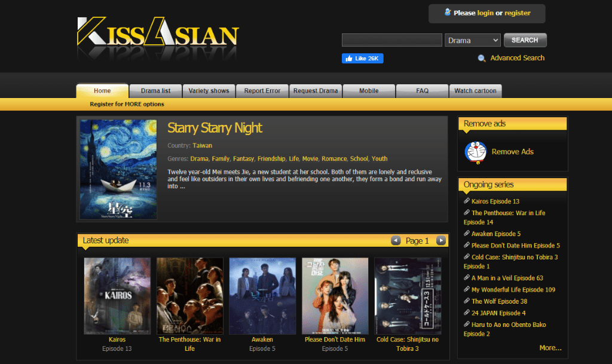Click paperclip icon beside Awaken Episode 5
The image size is (612, 364).
(x=466, y=233)
